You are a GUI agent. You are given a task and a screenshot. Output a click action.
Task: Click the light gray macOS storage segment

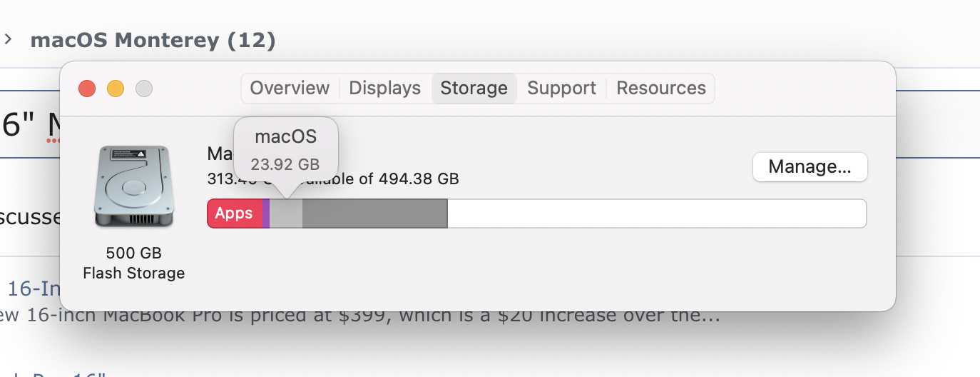[x=286, y=213]
